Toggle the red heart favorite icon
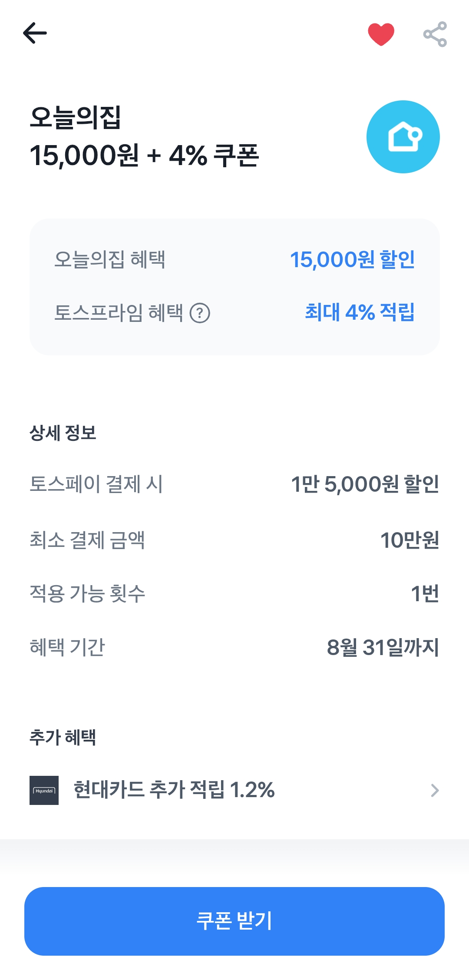The width and height of the screenshot is (469, 980). coord(381,34)
